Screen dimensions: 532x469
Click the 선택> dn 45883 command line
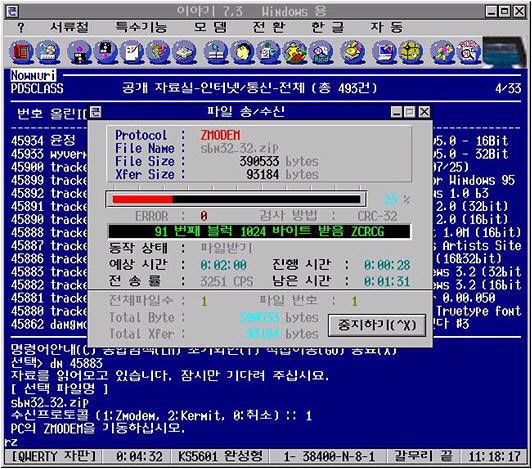tap(57, 363)
